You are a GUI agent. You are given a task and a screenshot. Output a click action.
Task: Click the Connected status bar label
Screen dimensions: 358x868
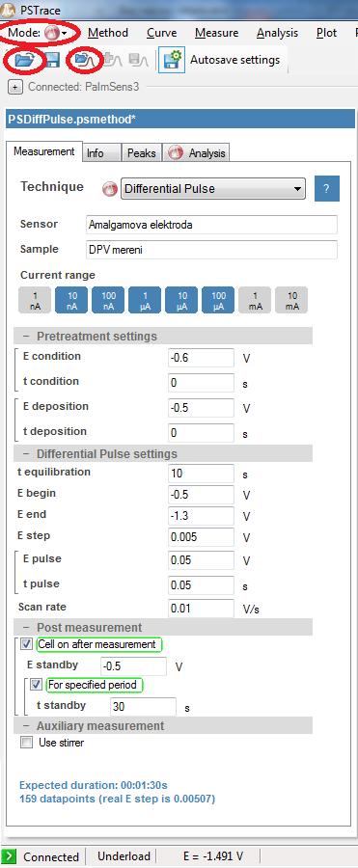point(51,856)
